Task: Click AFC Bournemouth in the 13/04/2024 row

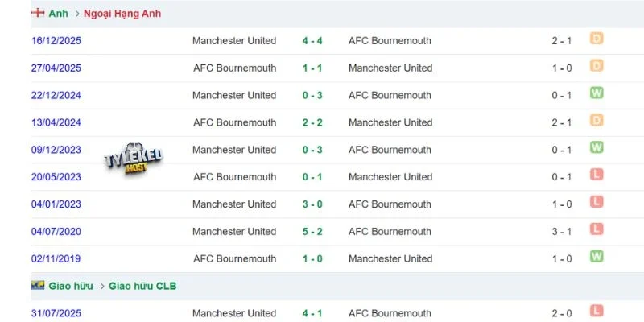Action: pos(235,122)
